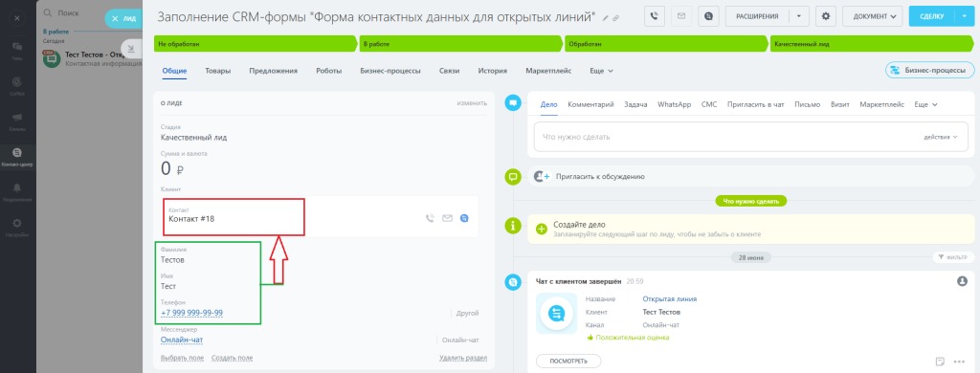
Task: Close the left sidebar with the X icon
Action: (x=17, y=18)
